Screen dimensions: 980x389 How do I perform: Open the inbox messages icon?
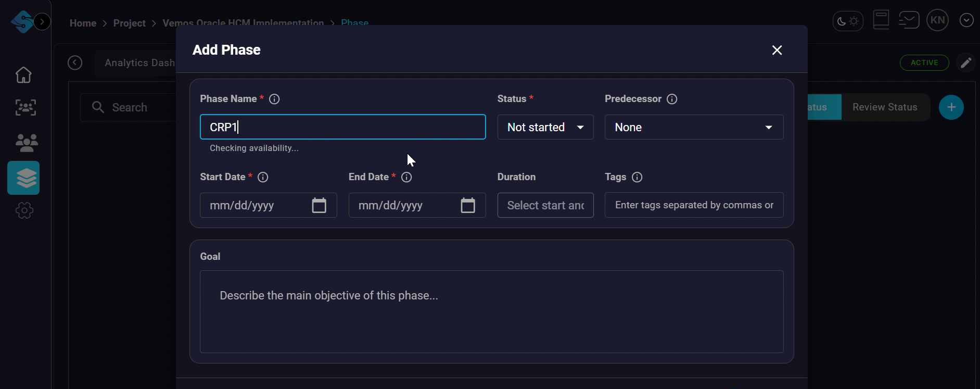click(x=909, y=20)
